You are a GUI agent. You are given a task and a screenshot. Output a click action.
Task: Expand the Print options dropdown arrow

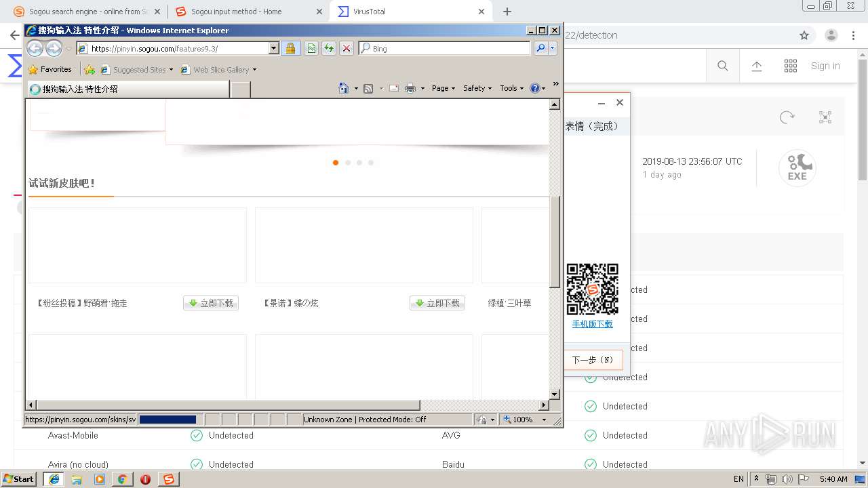pyautogui.click(x=422, y=88)
